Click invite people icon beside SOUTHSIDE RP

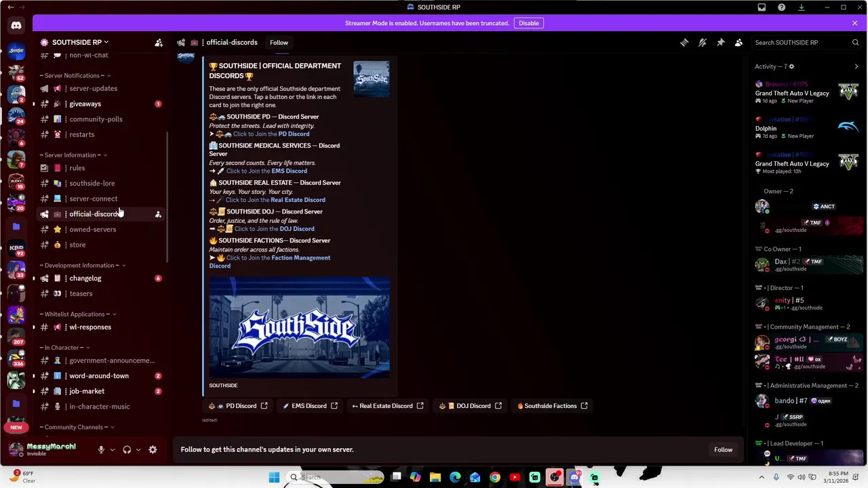tap(159, 43)
